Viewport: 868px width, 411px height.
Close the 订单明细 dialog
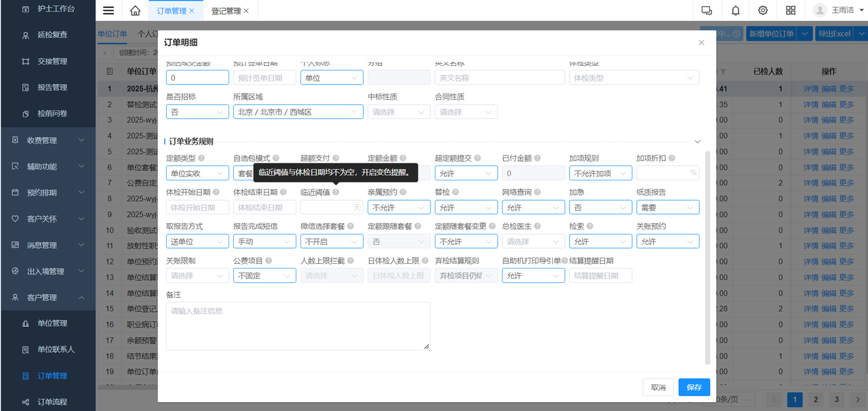point(701,43)
